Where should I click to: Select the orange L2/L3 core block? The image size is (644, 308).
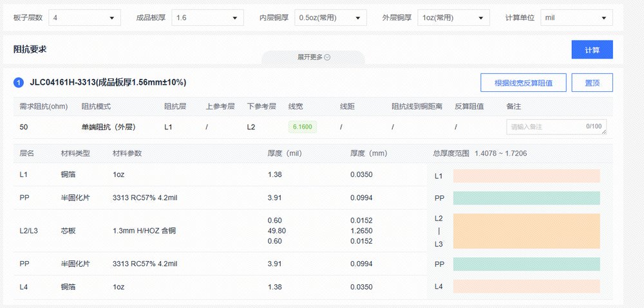click(526, 231)
